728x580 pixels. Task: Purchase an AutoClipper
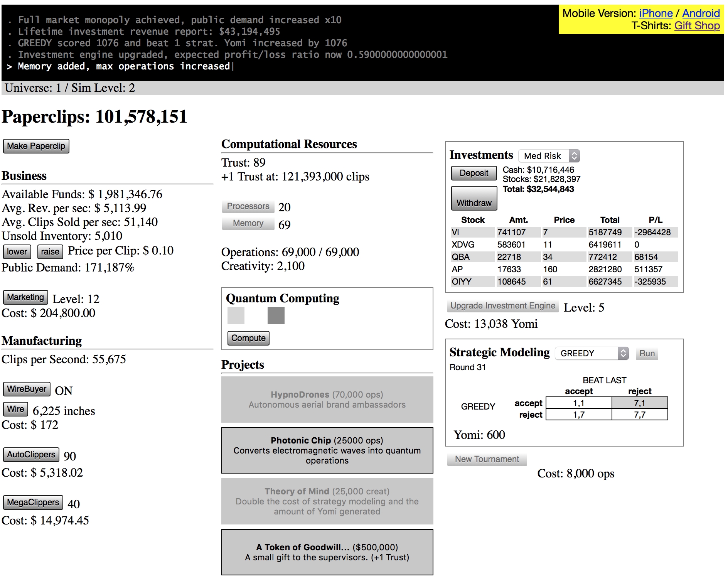(x=31, y=455)
